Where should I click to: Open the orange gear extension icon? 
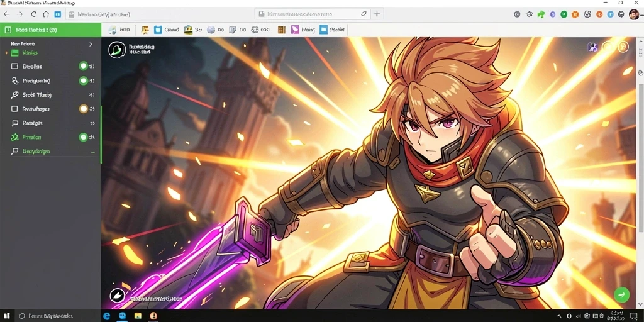tap(576, 14)
